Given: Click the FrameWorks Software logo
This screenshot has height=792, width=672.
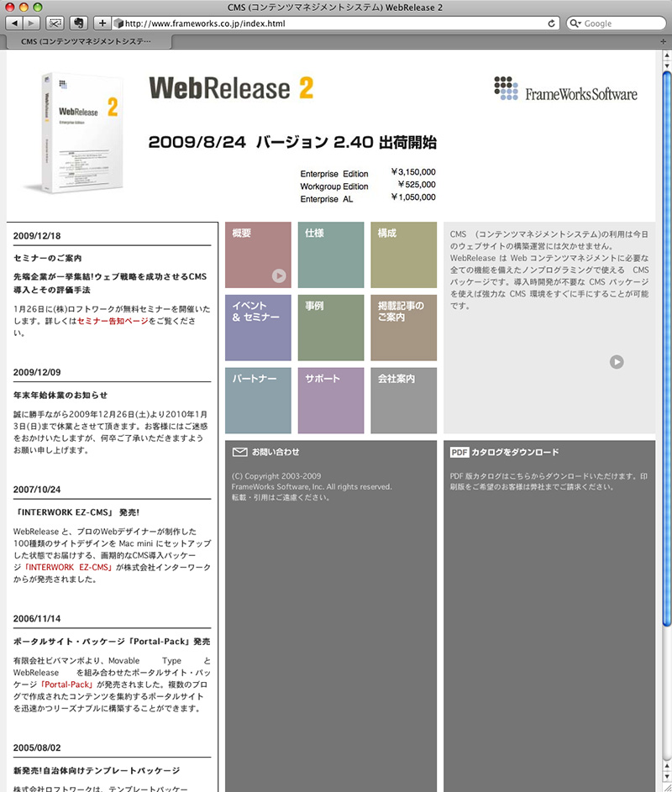Looking at the screenshot, I should coord(566,89).
